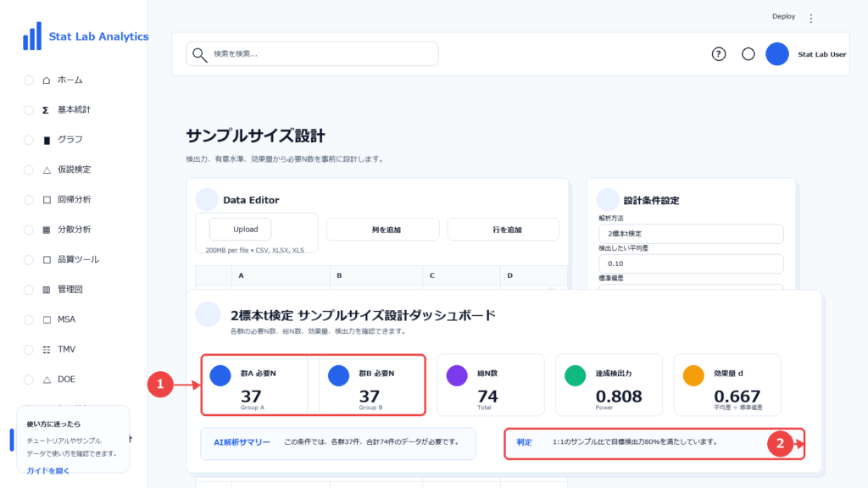Click the bar icon beside グラフ

47,140
